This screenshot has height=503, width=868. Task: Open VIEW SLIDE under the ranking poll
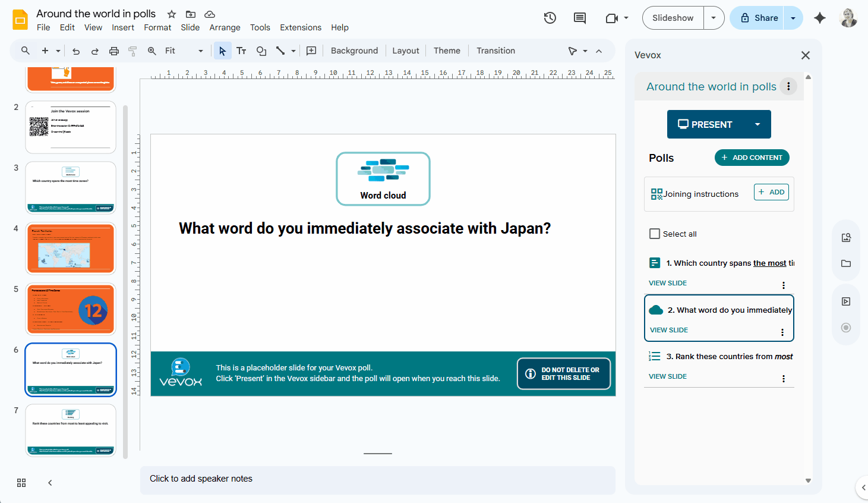[x=667, y=376]
